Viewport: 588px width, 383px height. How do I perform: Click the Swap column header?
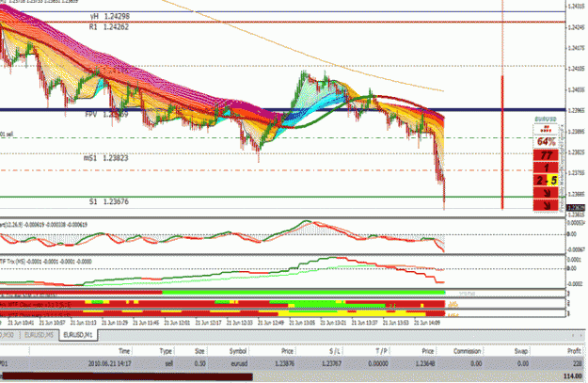(x=521, y=351)
